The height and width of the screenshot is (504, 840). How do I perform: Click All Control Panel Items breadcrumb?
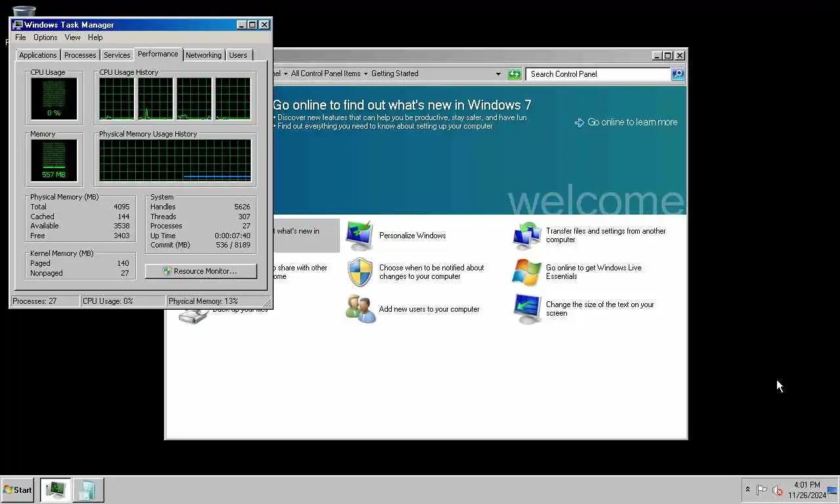tap(325, 73)
